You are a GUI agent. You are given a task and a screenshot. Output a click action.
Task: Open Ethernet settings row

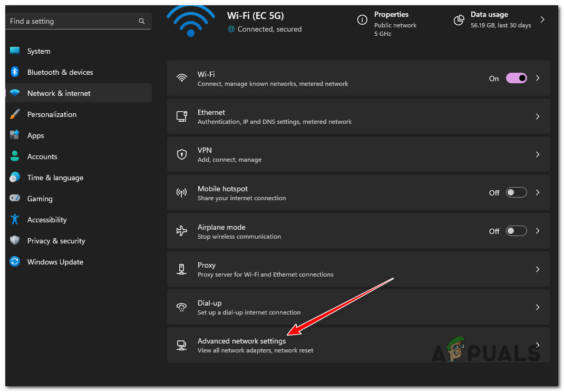tap(358, 116)
